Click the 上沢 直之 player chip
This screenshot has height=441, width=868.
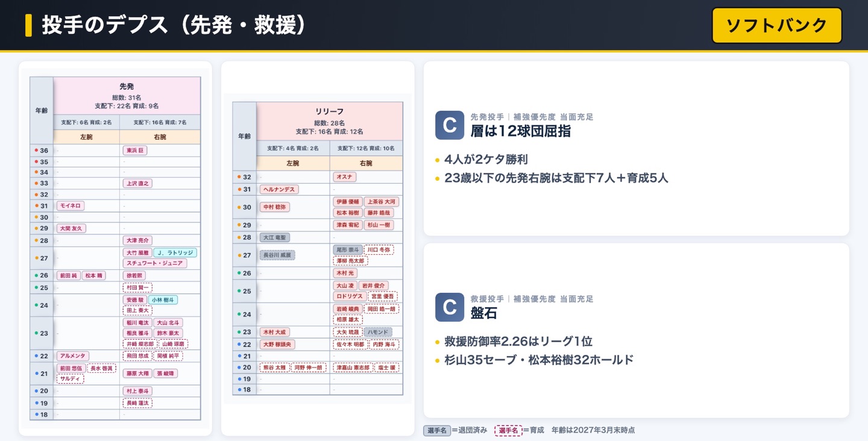click(137, 183)
